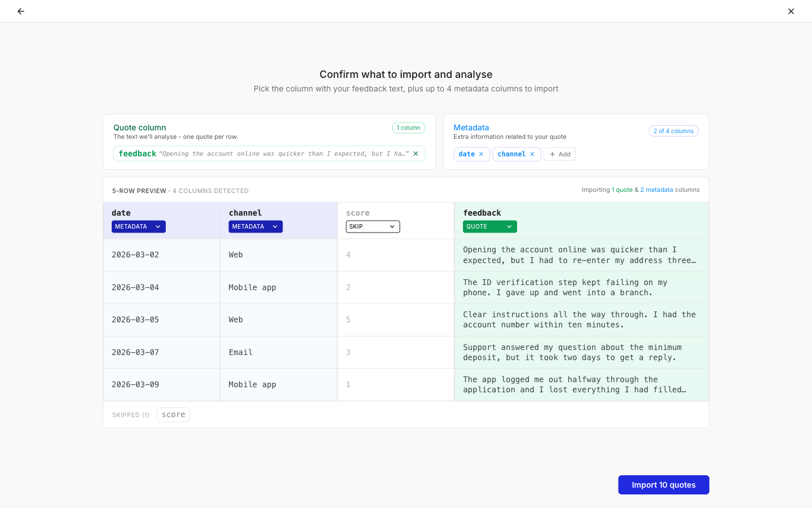Click the 'Quote column' section heading
The image size is (812, 508).
click(140, 128)
